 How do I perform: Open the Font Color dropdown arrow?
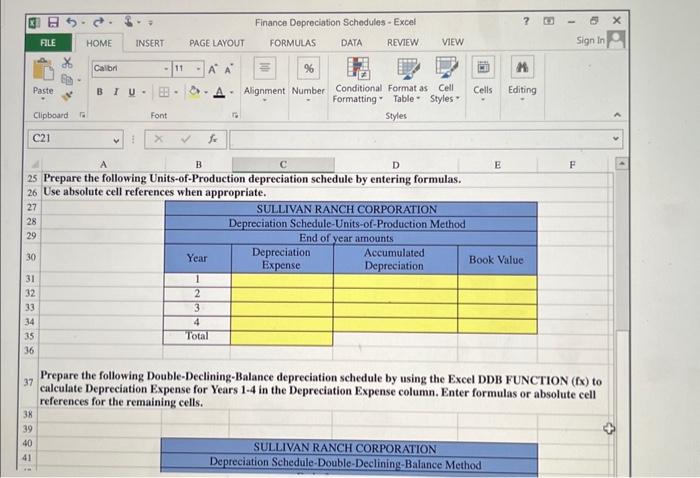click(232, 93)
